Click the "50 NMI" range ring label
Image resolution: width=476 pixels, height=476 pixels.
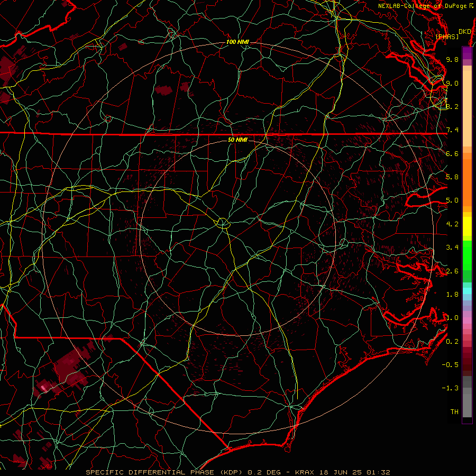click(237, 140)
